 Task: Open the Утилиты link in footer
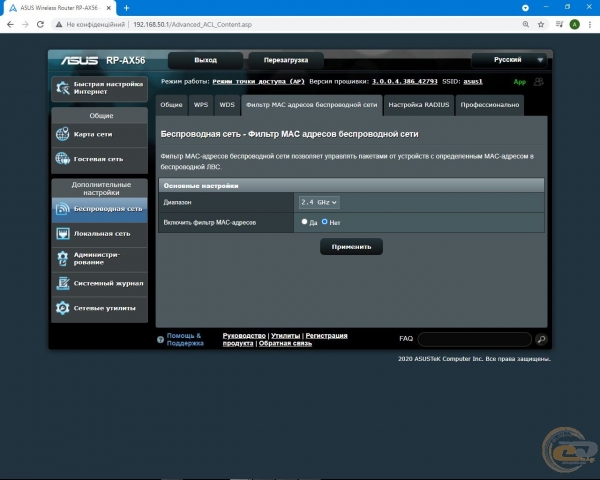tap(285, 336)
